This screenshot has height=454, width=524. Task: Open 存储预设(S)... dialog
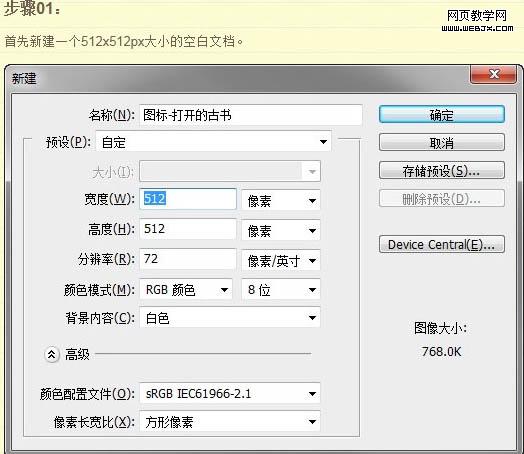point(441,171)
